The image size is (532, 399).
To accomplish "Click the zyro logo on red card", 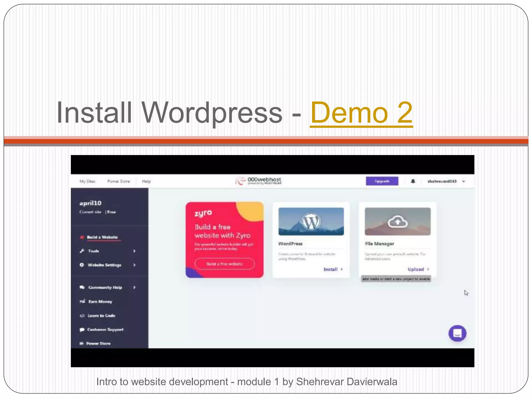I will tap(203, 214).
